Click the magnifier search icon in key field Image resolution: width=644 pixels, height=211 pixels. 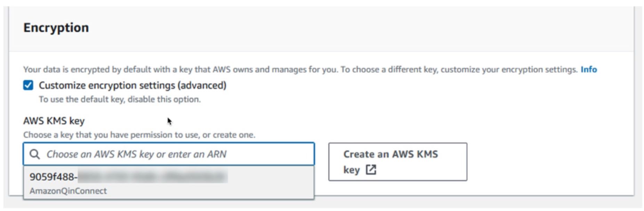(34, 154)
